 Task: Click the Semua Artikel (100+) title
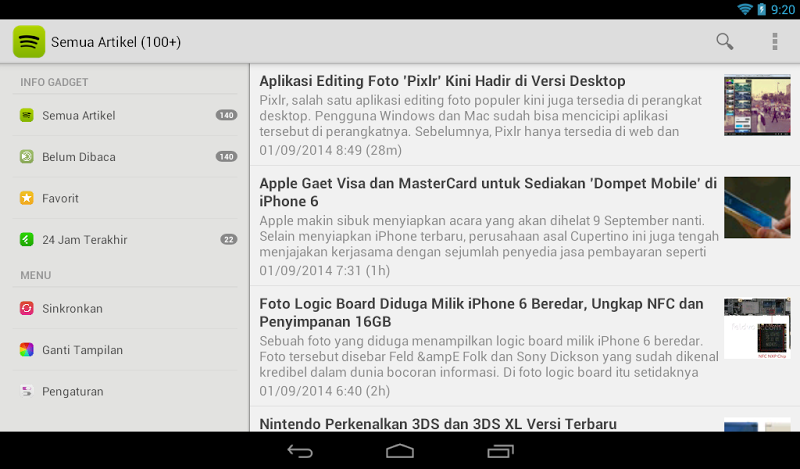point(116,42)
